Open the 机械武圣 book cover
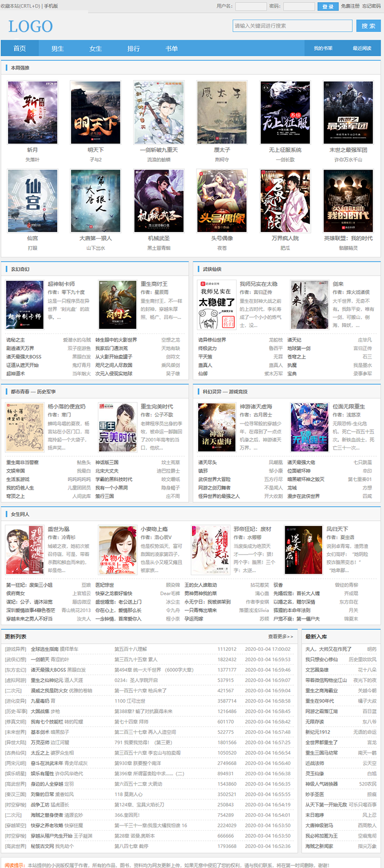 coord(159,200)
